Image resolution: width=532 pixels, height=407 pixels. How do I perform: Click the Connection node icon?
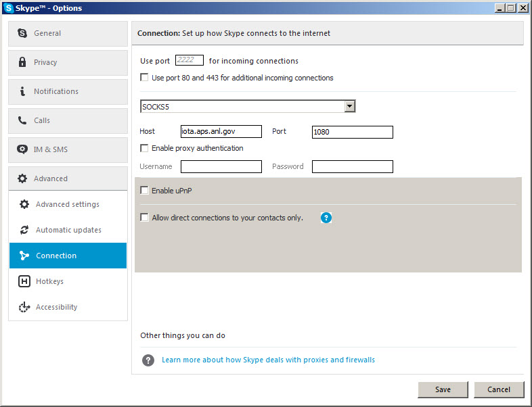point(24,256)
